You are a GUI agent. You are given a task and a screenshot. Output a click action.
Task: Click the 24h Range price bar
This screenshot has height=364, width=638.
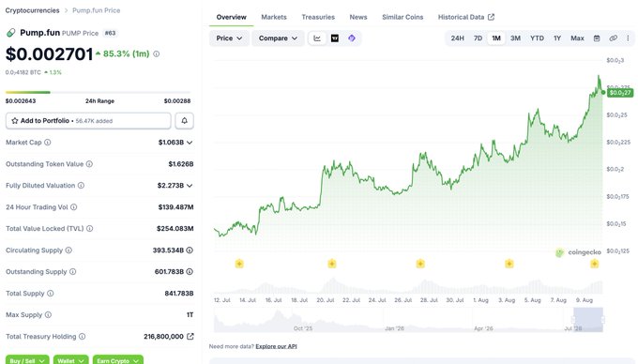tap(99, 92)
